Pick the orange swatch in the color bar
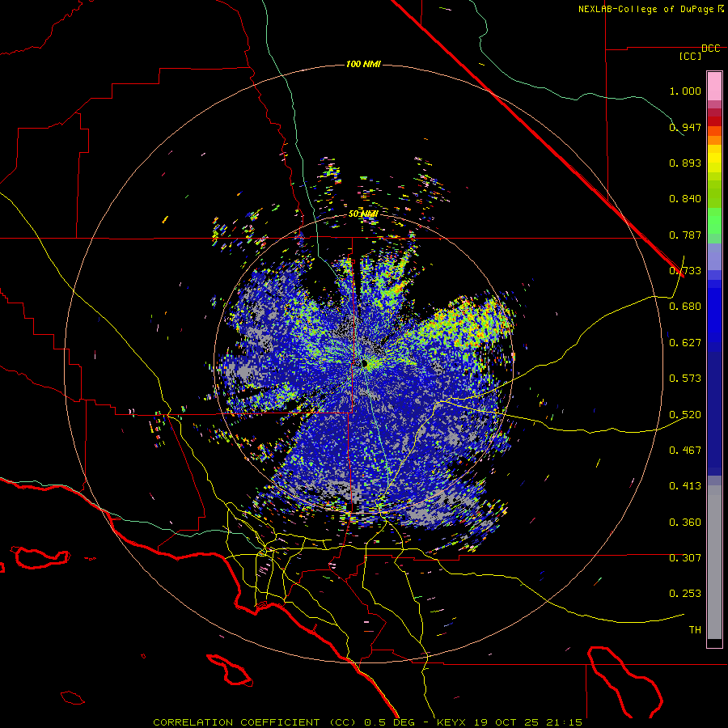 click(714, 140)
